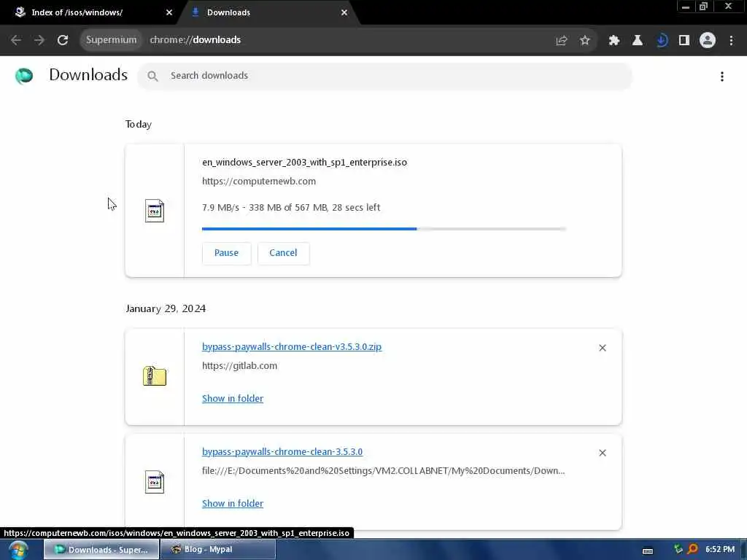747x560 pixels.
Task: Click the keyboard icon in system tray
Action: click(x=648, y=551)
